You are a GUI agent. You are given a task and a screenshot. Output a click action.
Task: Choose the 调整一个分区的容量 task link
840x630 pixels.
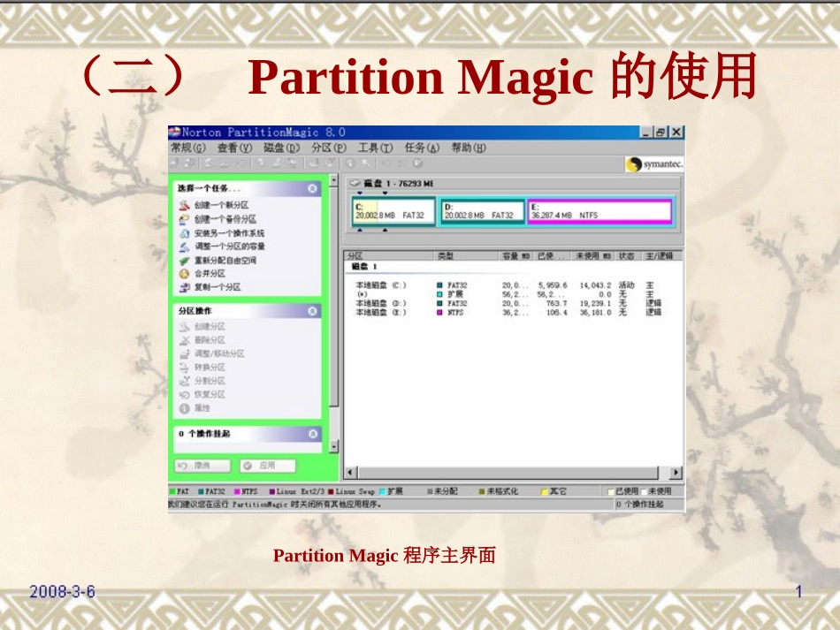[x=229, y=247]
